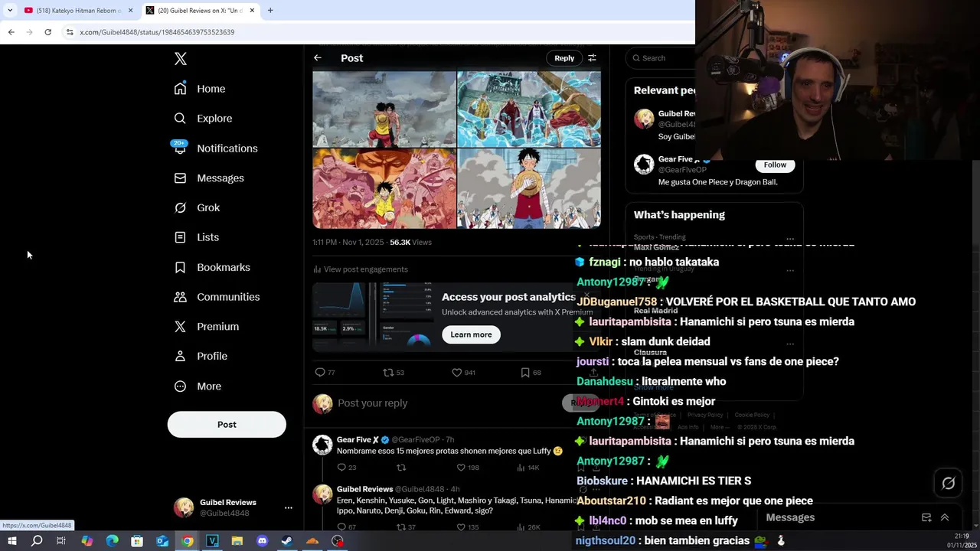Open Windows taskbar search
Image resolution: width=980 pixels, height=551 pixels.
tap(37, 541)
